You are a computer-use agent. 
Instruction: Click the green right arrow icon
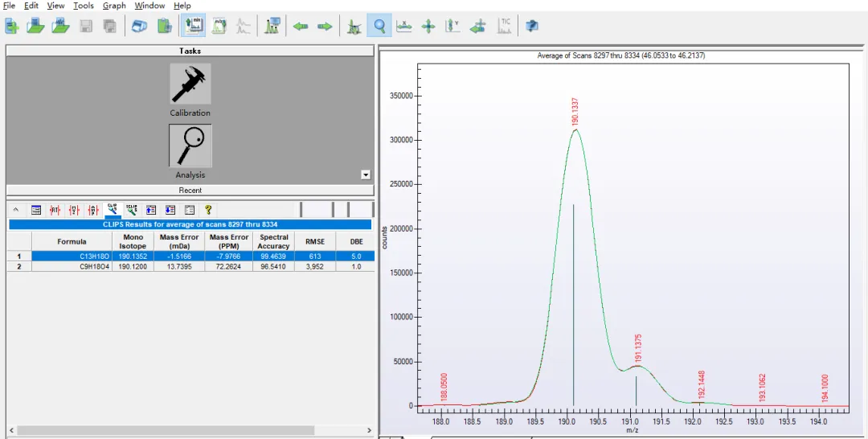pyautogui.click(x=325, y=27)
